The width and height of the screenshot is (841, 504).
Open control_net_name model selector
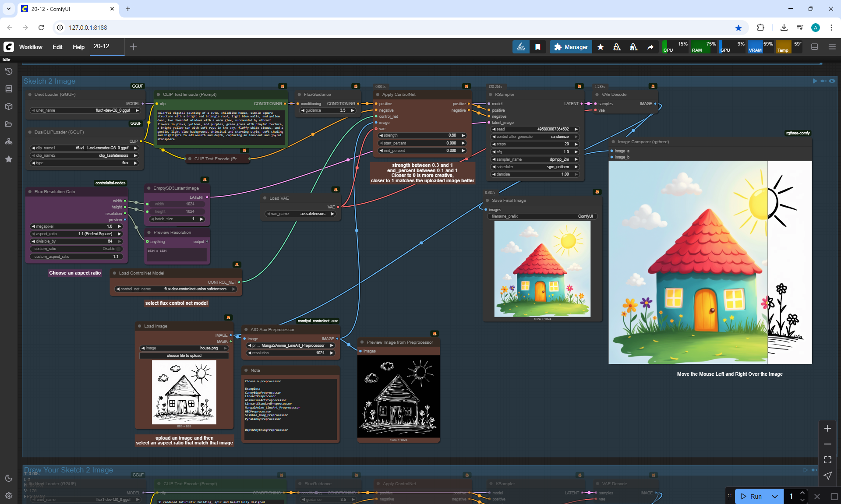click(176, 289)
